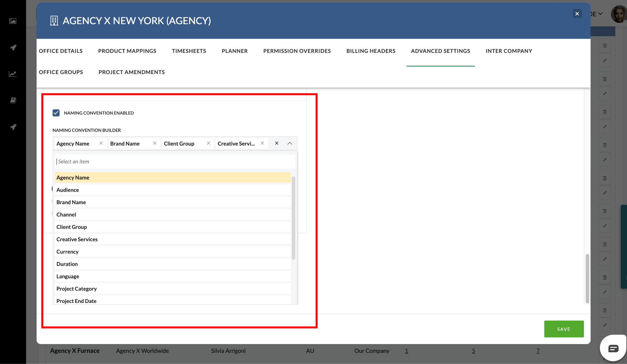Click the dialog's vertical scrollbar
Viewport: 627px width, 364px height.
[x=587, y=278]
